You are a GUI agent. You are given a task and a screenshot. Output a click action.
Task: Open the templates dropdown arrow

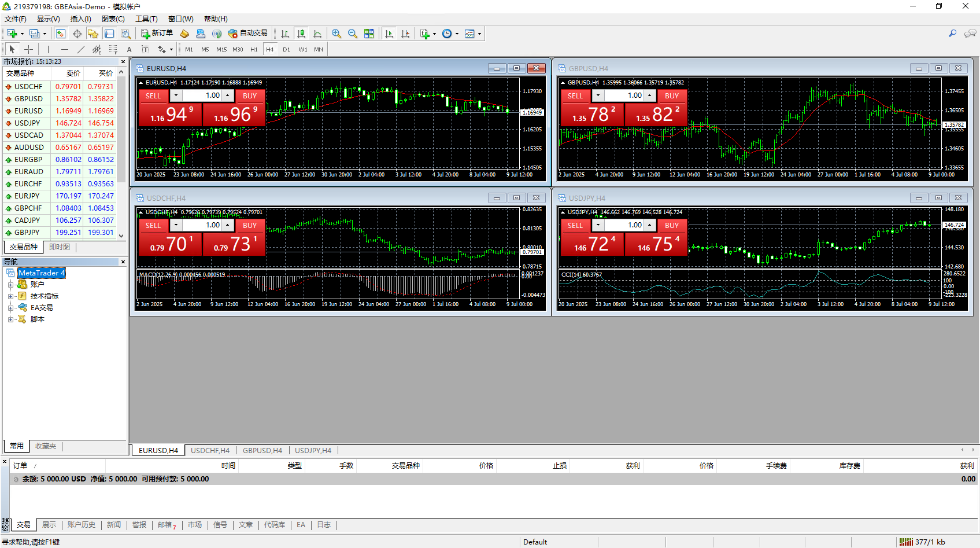click(x=479, y=34)
